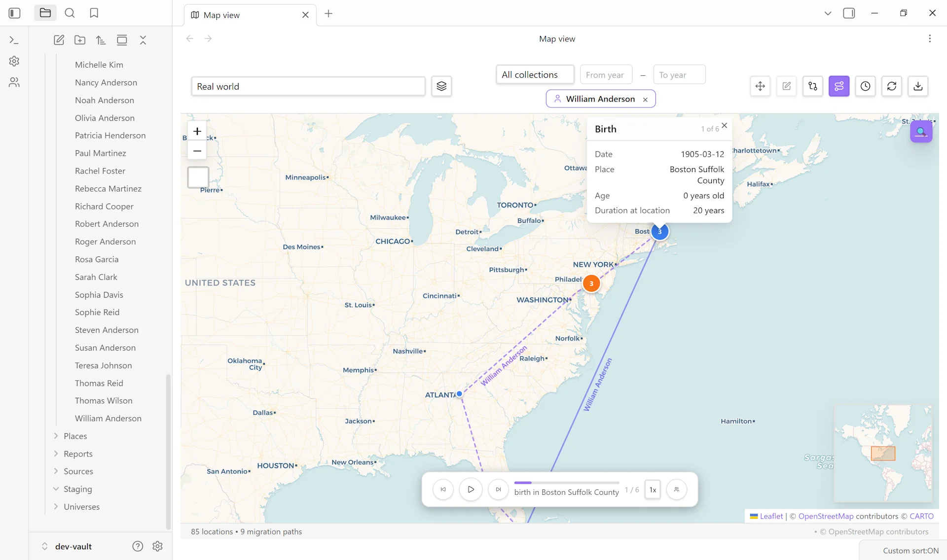947x560 pixels.
Task: Click the blue Boston cluster marker
Action: [660, 232]
